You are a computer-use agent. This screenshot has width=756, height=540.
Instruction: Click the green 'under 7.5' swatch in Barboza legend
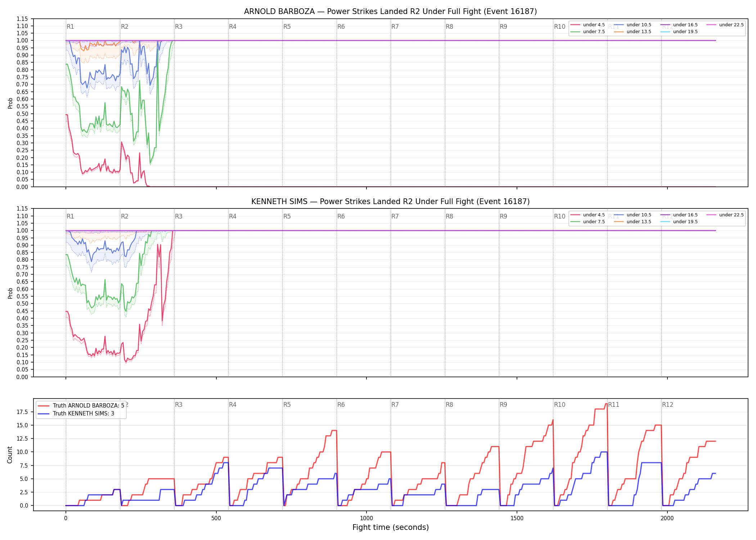(x=575, y=32)
